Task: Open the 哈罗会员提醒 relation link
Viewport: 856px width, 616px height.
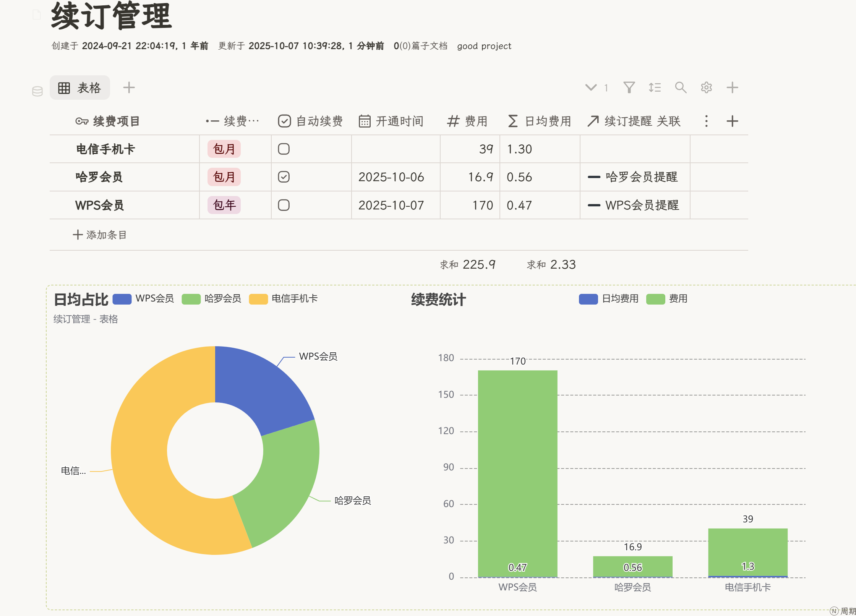Action: tap(641, 177)
